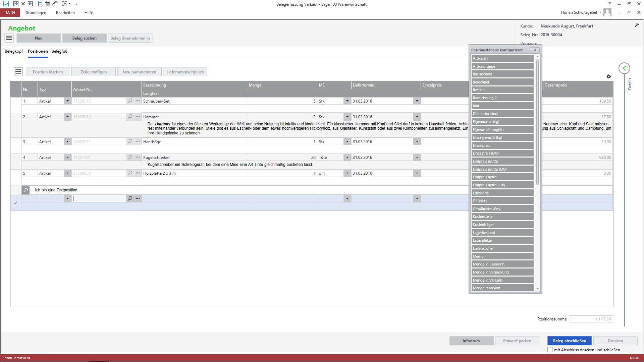Screen dimensions: 644x362
Task: Click the calendar icon in quick toolbar
Action: 48,4
